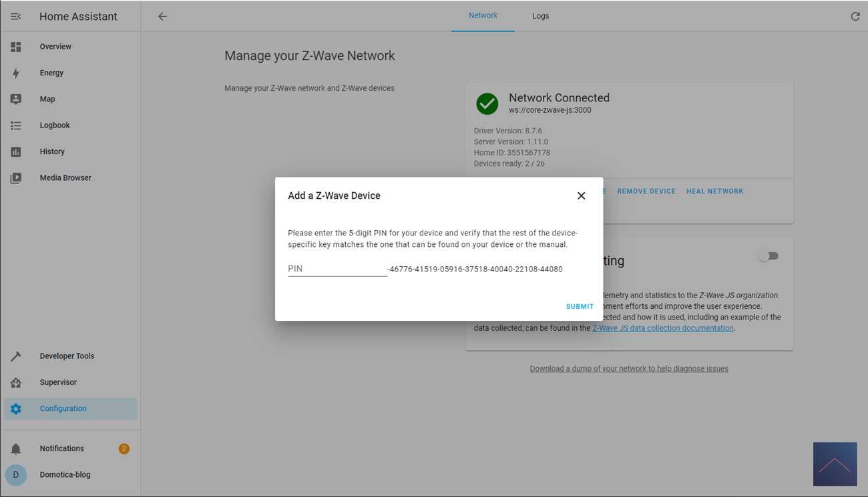This screenshot has width=868, height=497.
Task: Open Supervisor from the sidebar
Action: point(58,383)
